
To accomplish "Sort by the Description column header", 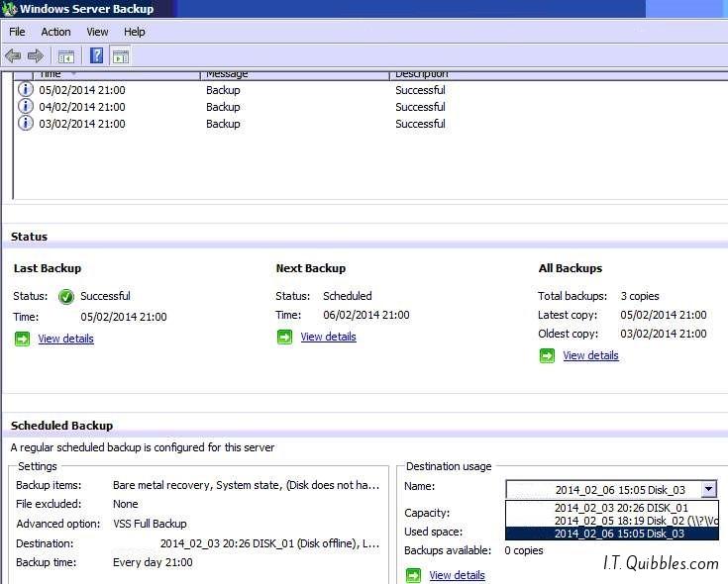I will click(559, 74).
